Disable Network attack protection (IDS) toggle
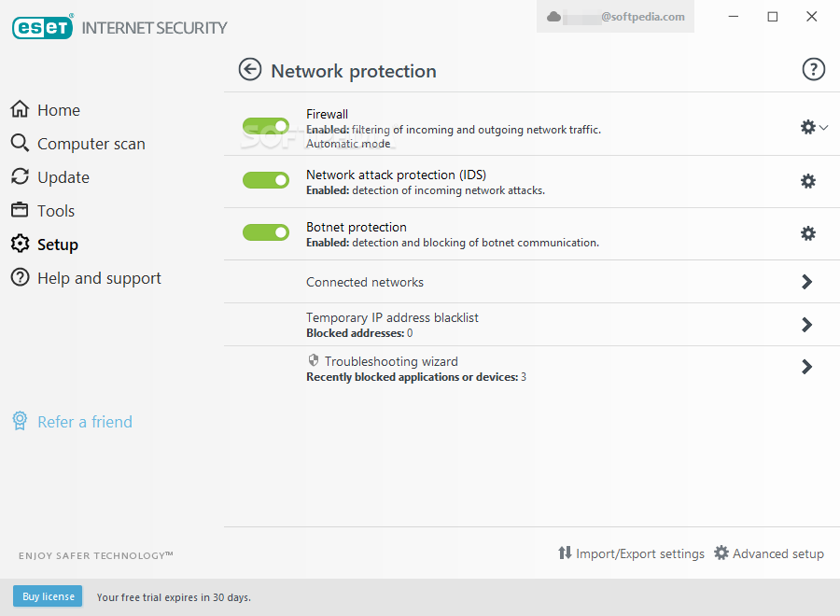 [x=266, y=180]
